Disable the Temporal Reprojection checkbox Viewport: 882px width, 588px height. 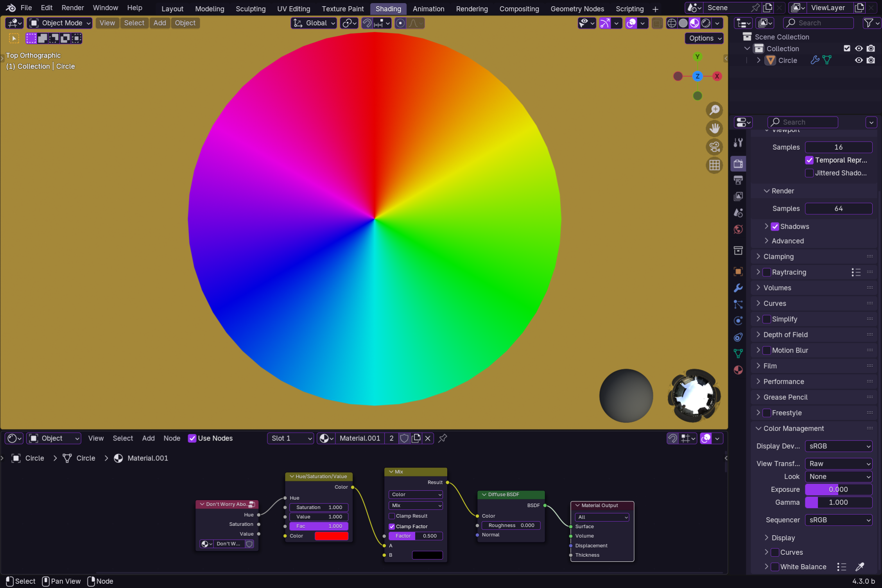809,160
